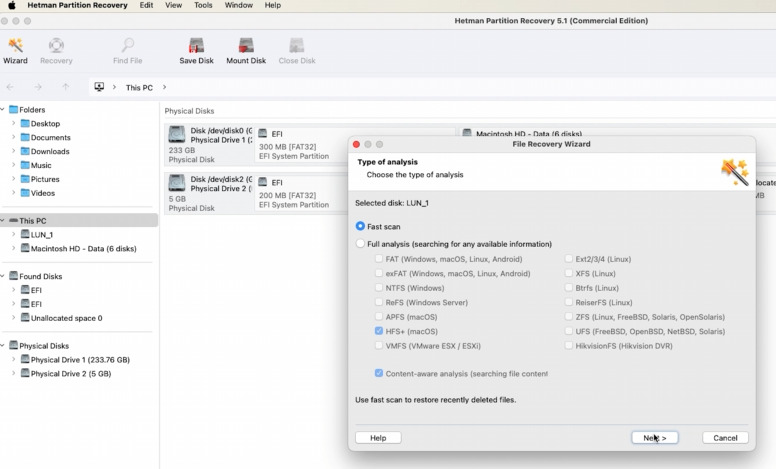Toggle XFS (Linux) checkbox

(569, 273)
